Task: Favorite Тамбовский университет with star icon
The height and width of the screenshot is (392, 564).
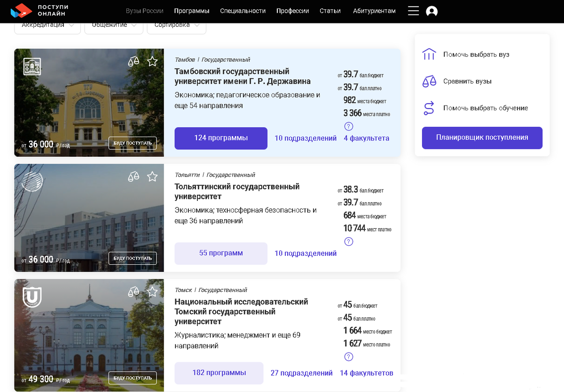Action: tap(152, 61)
